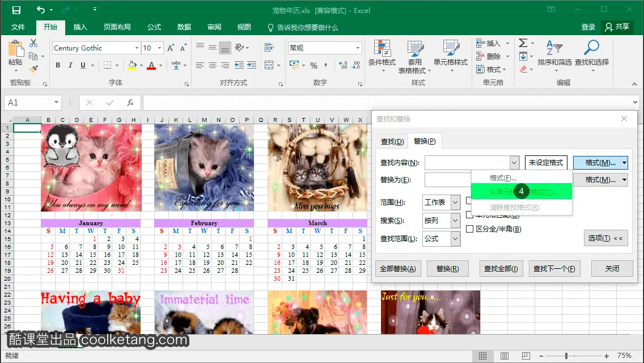
Task: Click the eraser Clear icon in the editing group
Action: 523,69
